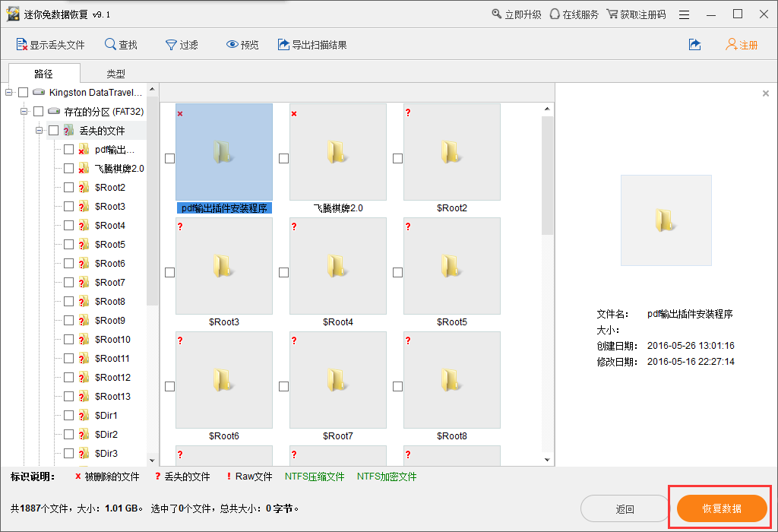Click the Show Lost Files (显示丢失文件) icon
This screenshot has width=778, height=532.
pyautogui.click(x=22, y=45)
